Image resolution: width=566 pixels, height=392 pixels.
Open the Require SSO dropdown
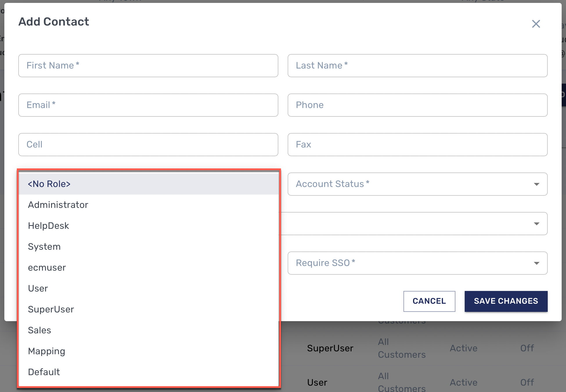(417, 263)
